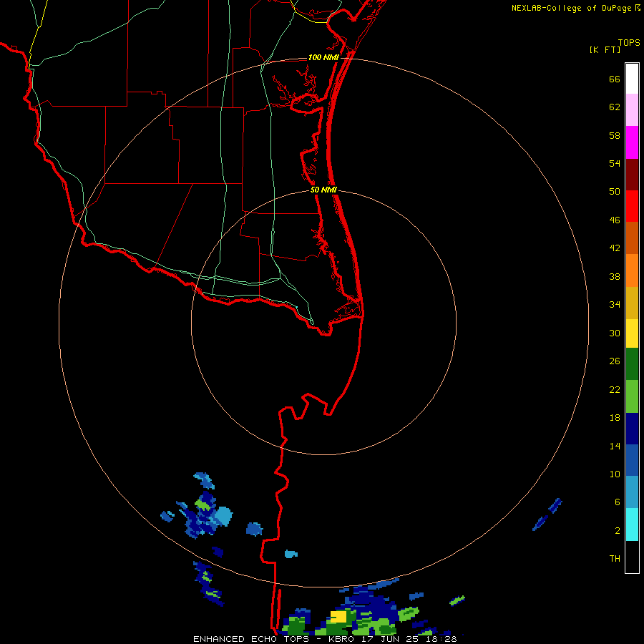Click the legend value 46

[615, 220]
